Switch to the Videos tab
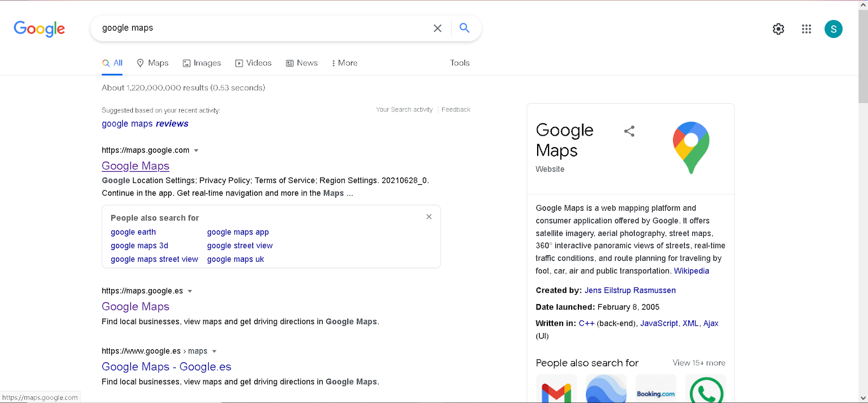The image size is (868, 403). click(253, 63)
